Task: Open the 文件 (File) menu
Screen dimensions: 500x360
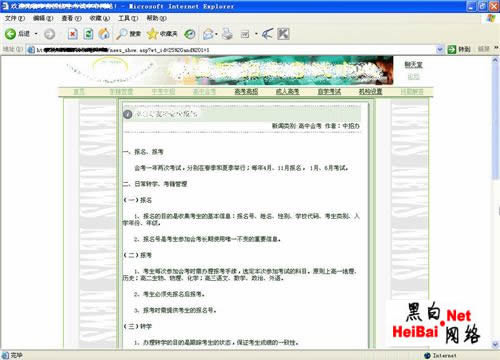Action: coord(15,18)
